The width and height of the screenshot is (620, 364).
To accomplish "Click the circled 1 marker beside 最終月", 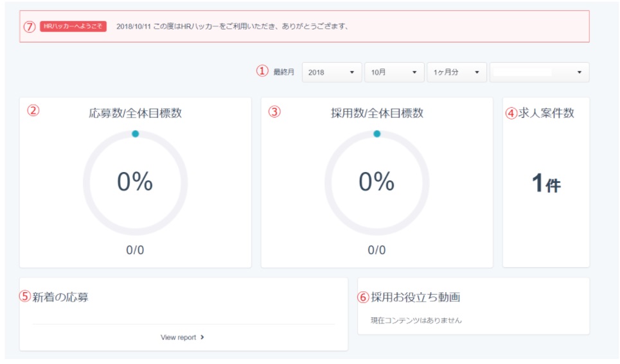I will [x=261, y=72].
